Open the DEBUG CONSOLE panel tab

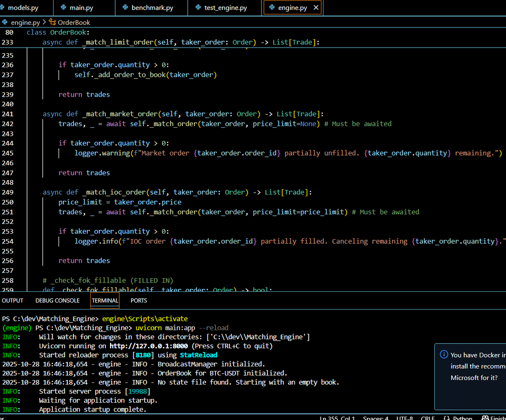coord(57,301)
